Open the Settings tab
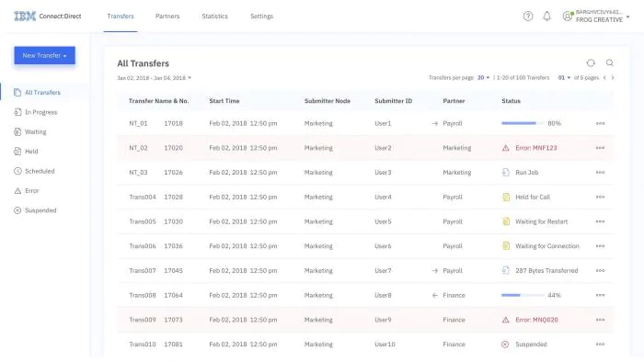The width and height of the screenshot is (644, 362). pos(261,17)
